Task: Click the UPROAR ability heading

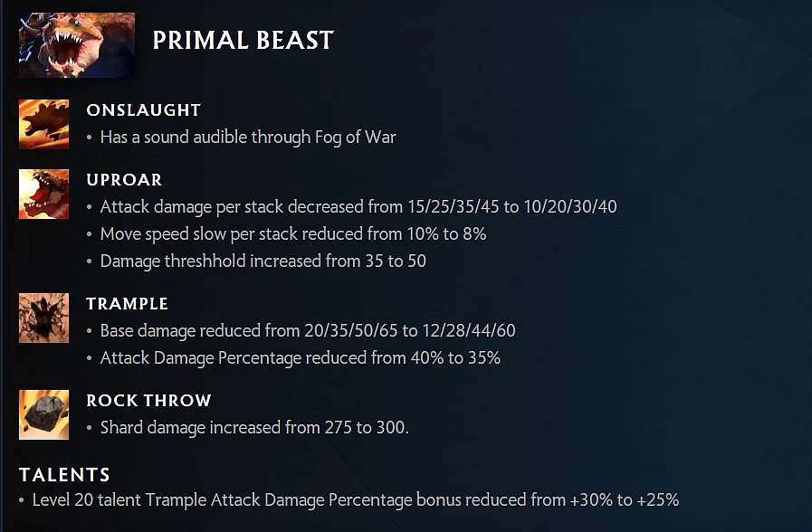Action: pyautogui.click(x=124, y=179)
